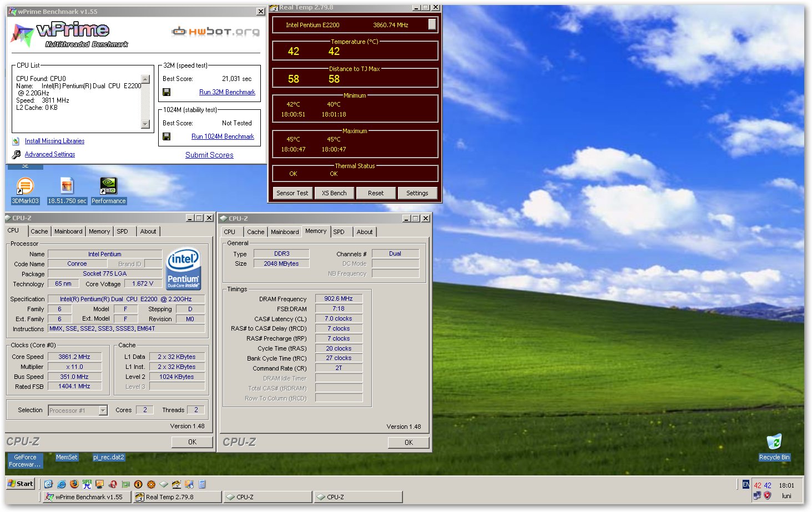Open the MemSet desktop shortcut
The width and height of the screenshot is (812, 512).
(67, 457)
